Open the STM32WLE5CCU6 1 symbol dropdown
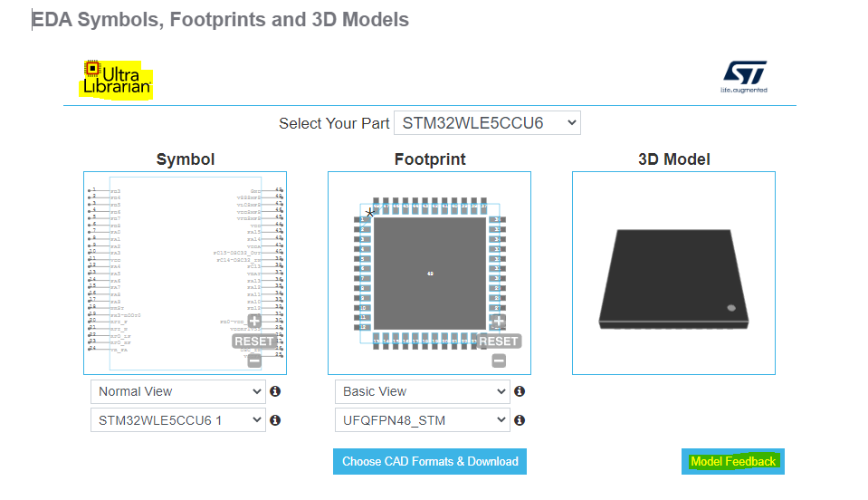The image size is (868, 500). point(178,420)
